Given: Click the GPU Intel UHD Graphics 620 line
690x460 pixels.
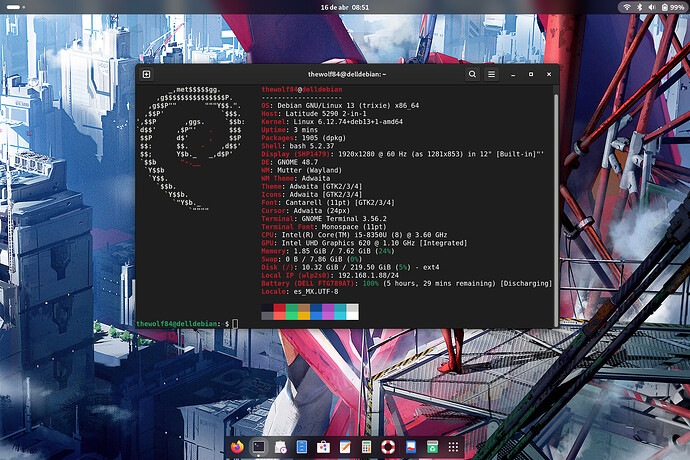Looking at the screenshot, I should pyautogui.click(x=364, y=243).
